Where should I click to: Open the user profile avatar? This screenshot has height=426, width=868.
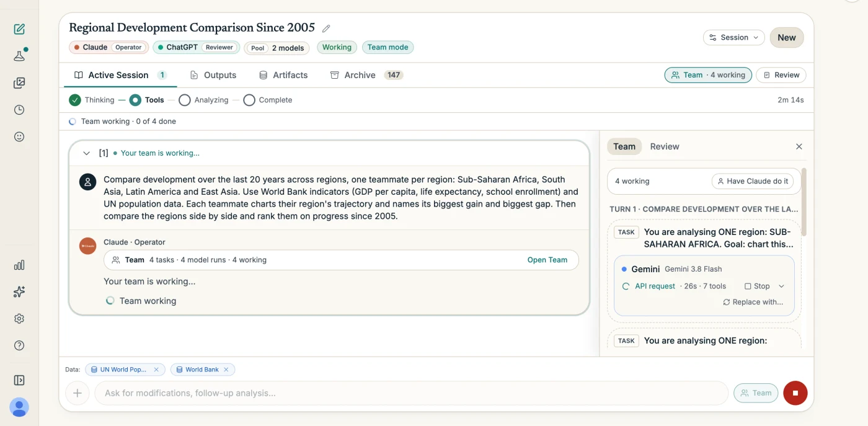19,407
